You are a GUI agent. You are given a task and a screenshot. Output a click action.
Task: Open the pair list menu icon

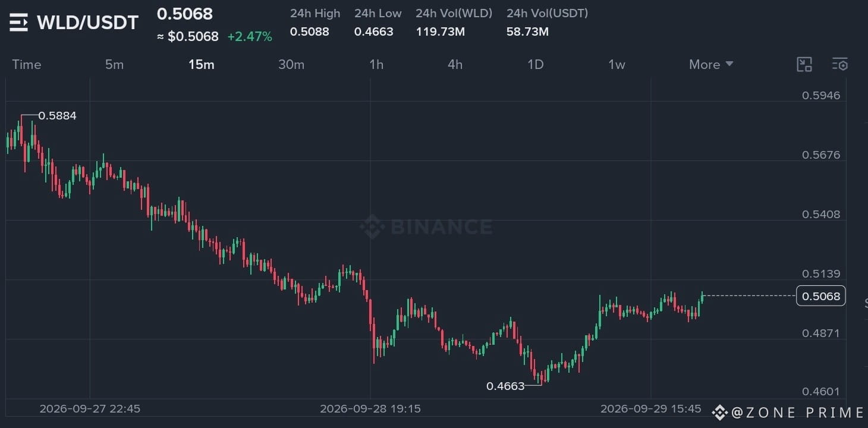click(18, 23)
